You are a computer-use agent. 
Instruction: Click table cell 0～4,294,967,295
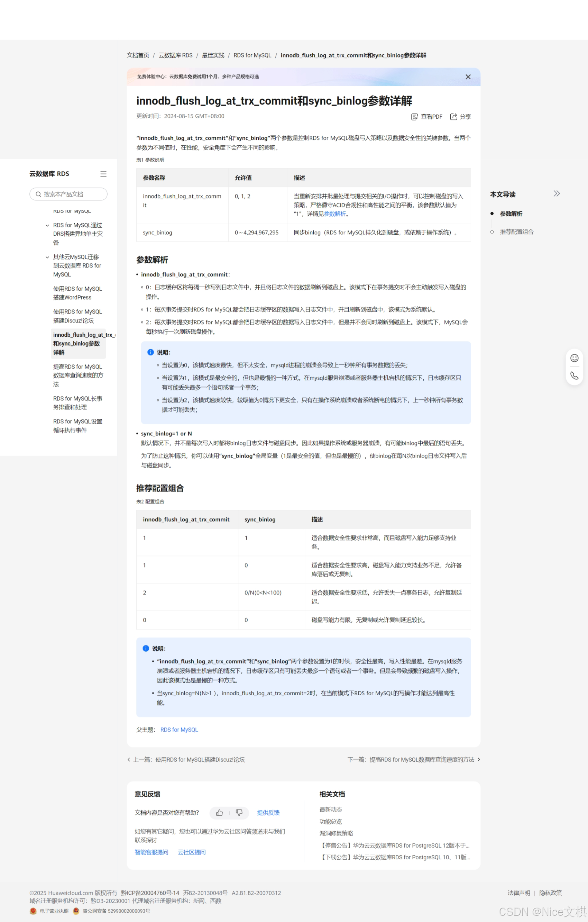[x=257, y=233]
